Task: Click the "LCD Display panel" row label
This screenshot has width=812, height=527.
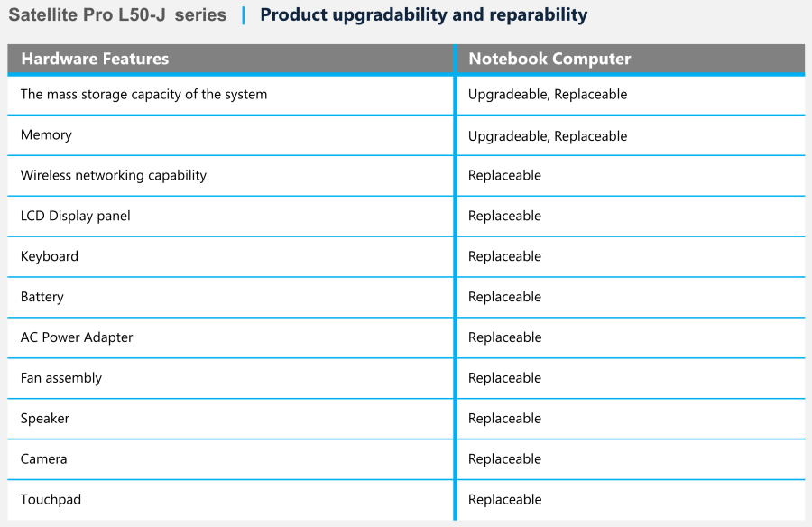Action: (x=76, y=217)
